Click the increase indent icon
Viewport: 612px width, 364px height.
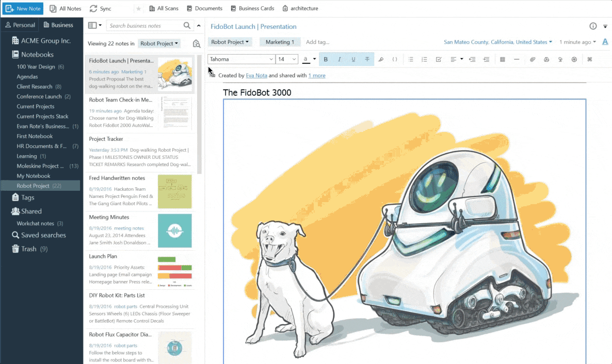[x=486, y=59]
